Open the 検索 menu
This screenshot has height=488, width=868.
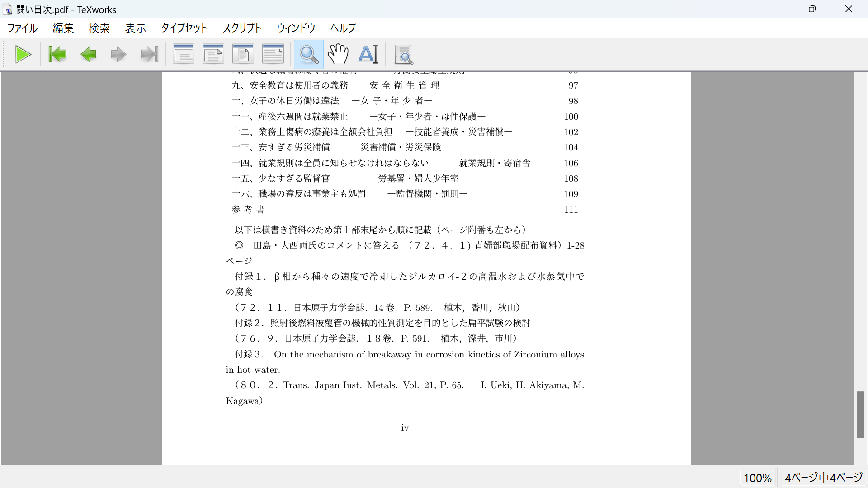pos(99,28)
